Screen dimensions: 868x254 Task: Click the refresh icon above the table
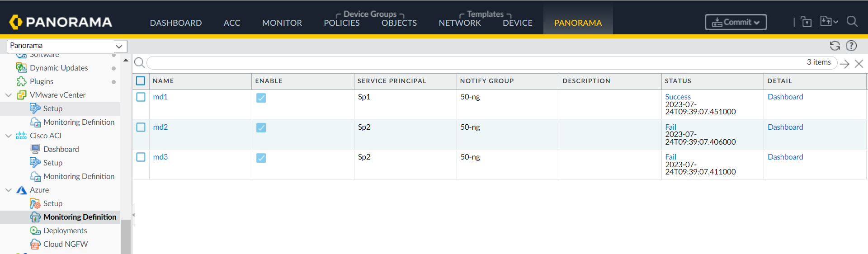[x=835, y=46]
